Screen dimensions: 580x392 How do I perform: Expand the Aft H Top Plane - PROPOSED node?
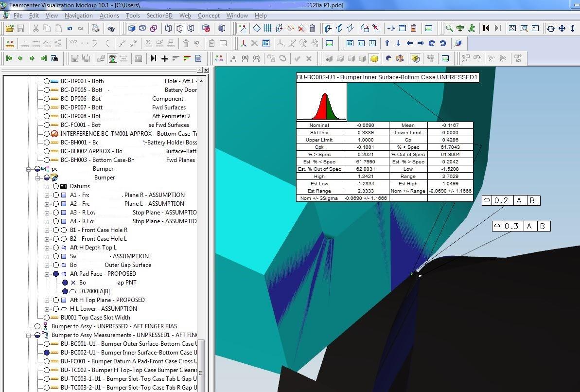tap(47, 300)
